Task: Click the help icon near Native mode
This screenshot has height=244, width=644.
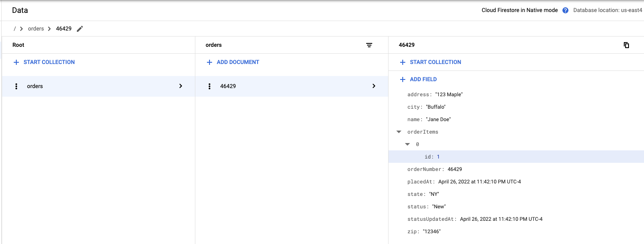Action: (x=565, y=10)
